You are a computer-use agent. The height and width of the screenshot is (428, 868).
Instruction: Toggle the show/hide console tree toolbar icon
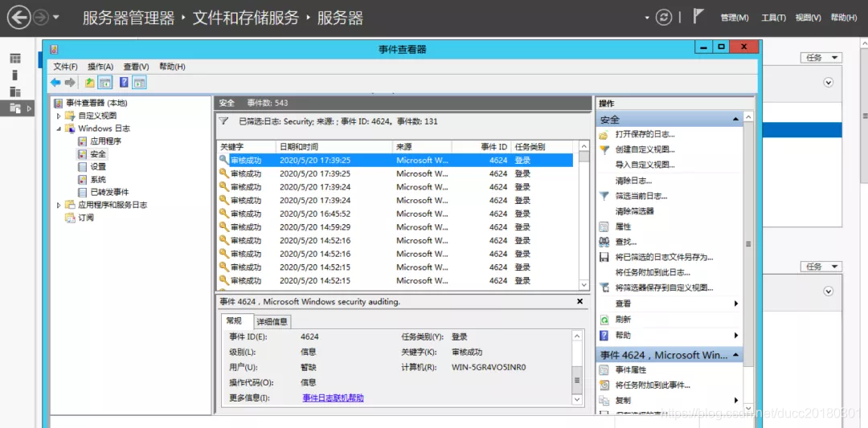104,83
